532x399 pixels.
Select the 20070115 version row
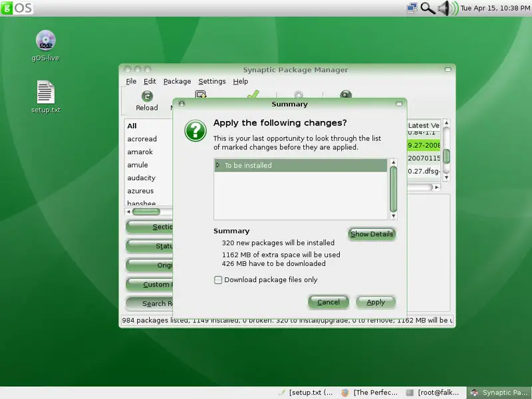pos(424,158)
